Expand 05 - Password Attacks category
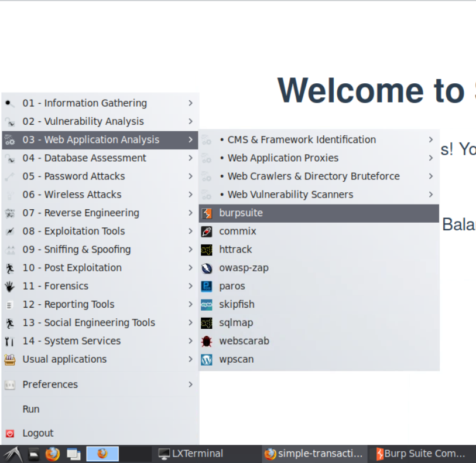The width and height of the screenshot is (476, 463). [100, 176]
